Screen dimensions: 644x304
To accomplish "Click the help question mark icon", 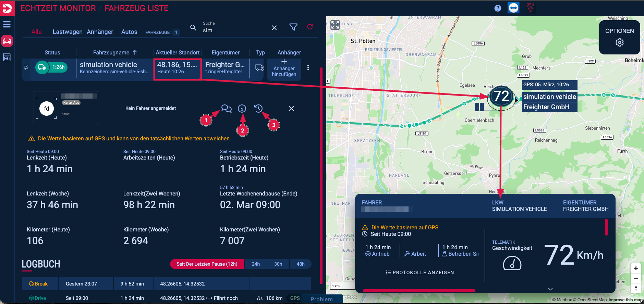I will [x=498, y=8].
